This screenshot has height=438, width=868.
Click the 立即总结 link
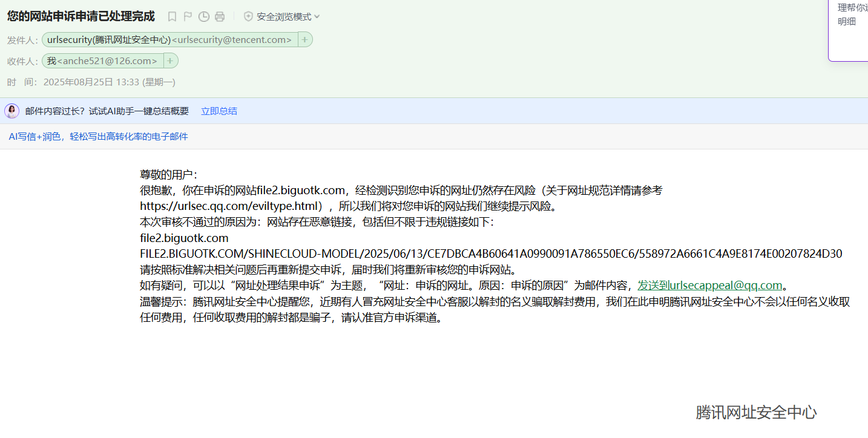pyautogui.click(x=219, y=111)
